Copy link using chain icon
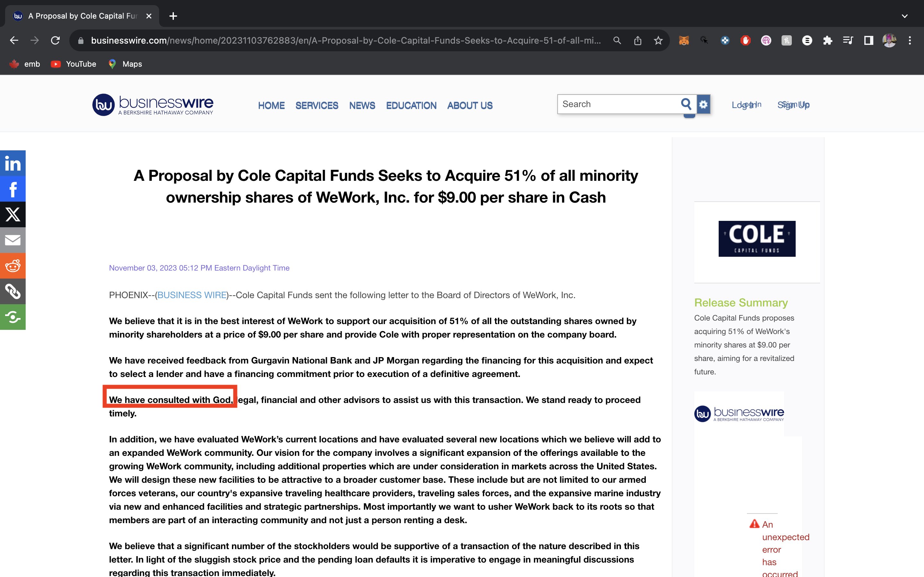 pyautogui.click(x=13, y=291)
